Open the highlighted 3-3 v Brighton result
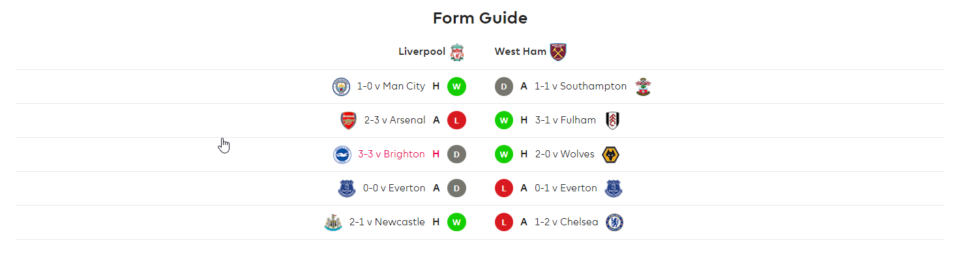Image resolution: width=980 pixels, height=256 pixels. [x=391, y=154]
